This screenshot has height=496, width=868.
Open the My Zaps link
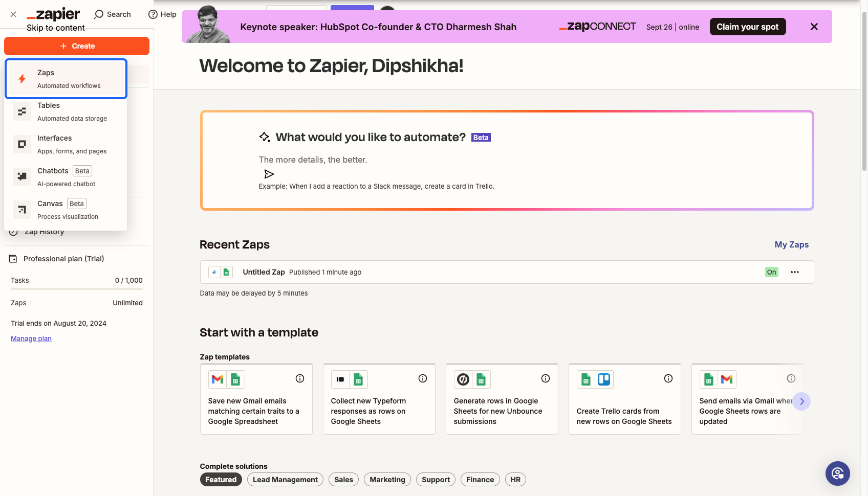tap(792, 244)
